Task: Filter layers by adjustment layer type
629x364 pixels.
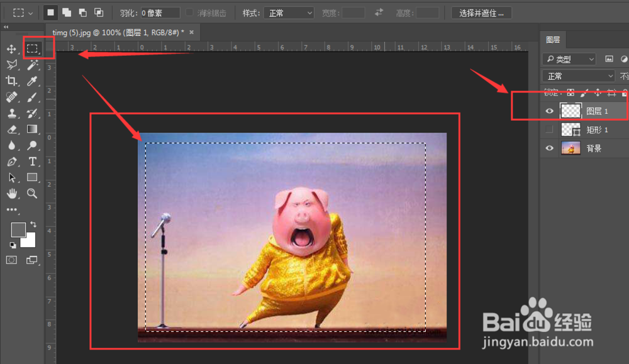Action: [624, 59]
